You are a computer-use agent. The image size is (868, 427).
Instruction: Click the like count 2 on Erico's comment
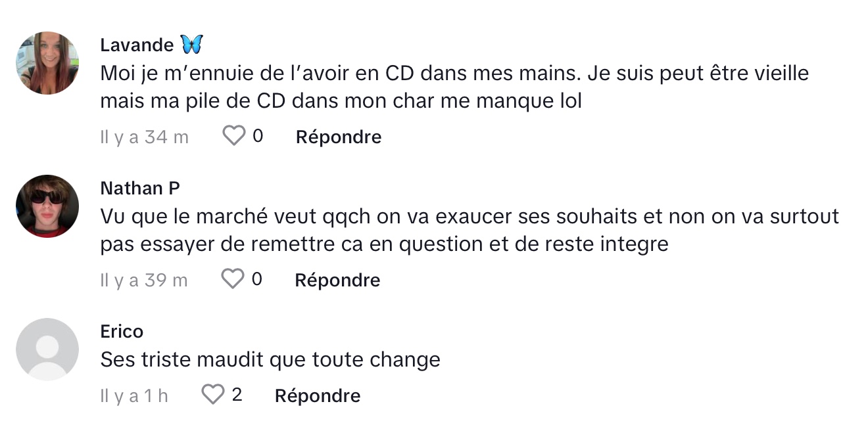point(237,395)
